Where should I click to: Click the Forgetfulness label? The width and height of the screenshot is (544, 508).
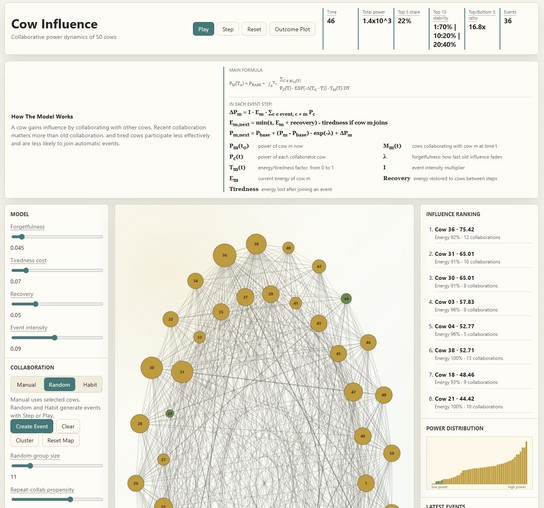(x=27, y=227)
